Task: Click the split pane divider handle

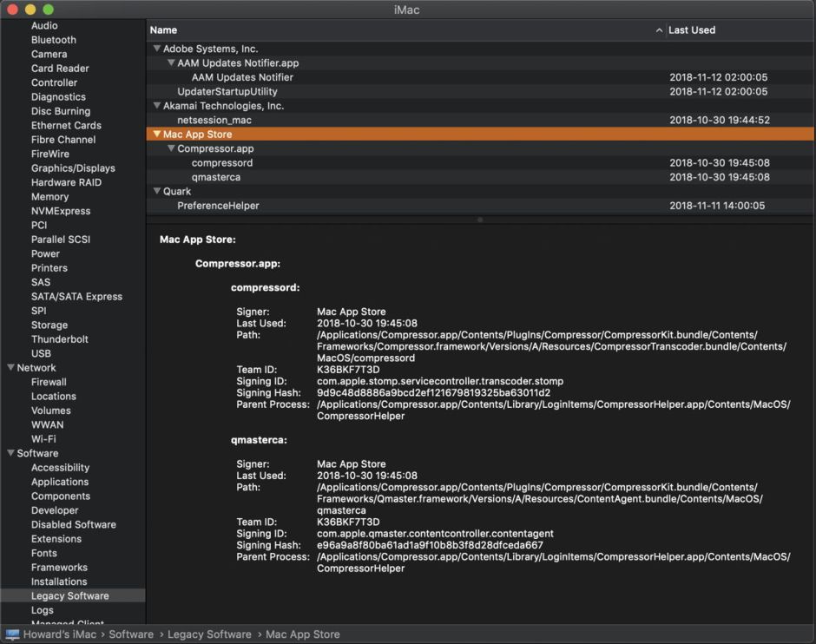Action: [x=480, y=220]
